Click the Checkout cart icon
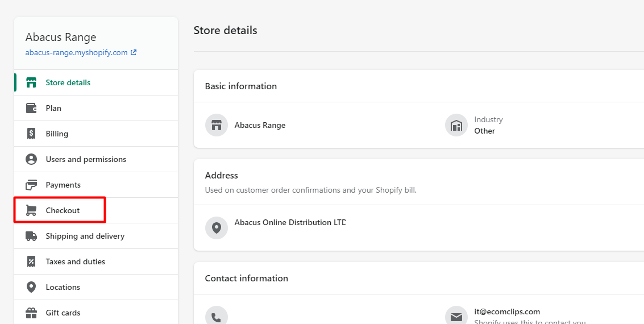Image resolution: width=644 pixels, height=324 pixels. pyautogui.click(x=31, y=210)
